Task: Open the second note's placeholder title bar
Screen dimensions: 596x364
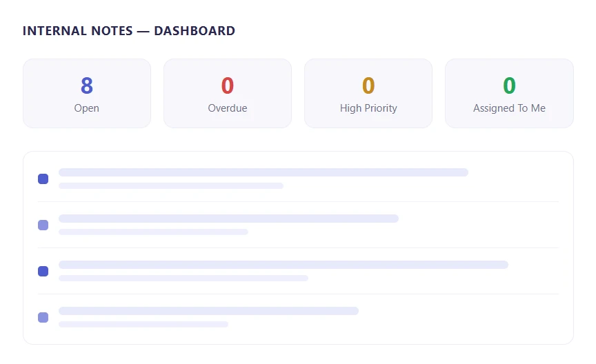Action: [x=228, y=219]
